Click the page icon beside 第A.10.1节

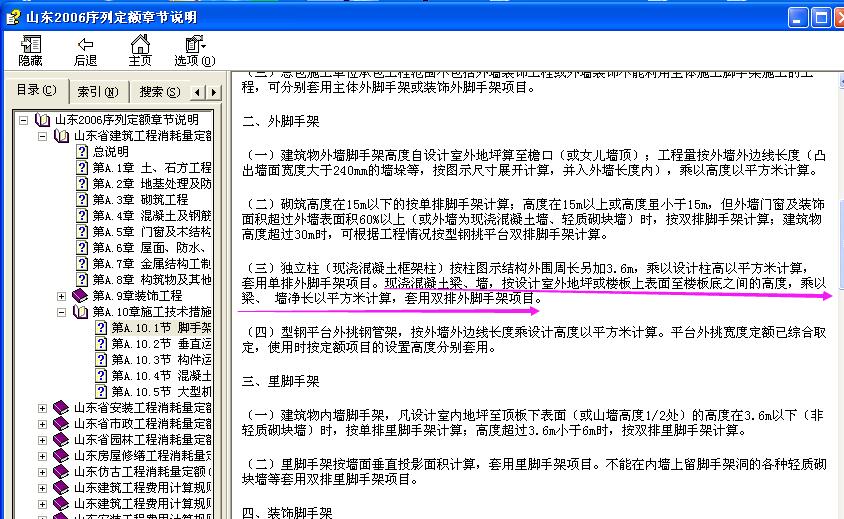click(x=101, y=328)
